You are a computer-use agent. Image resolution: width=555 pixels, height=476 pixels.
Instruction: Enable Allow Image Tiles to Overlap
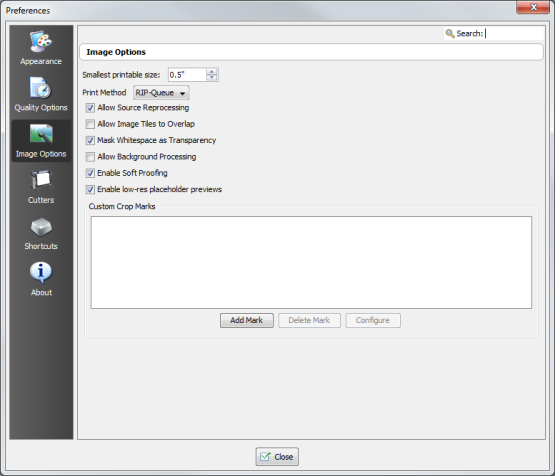coord(90,124)
